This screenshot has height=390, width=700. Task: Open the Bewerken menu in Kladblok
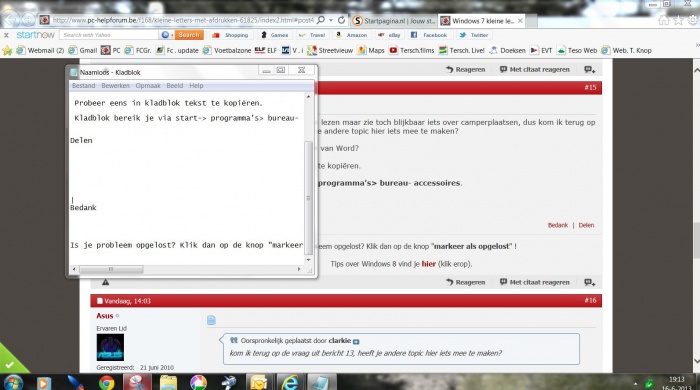(x=115, y=86)
